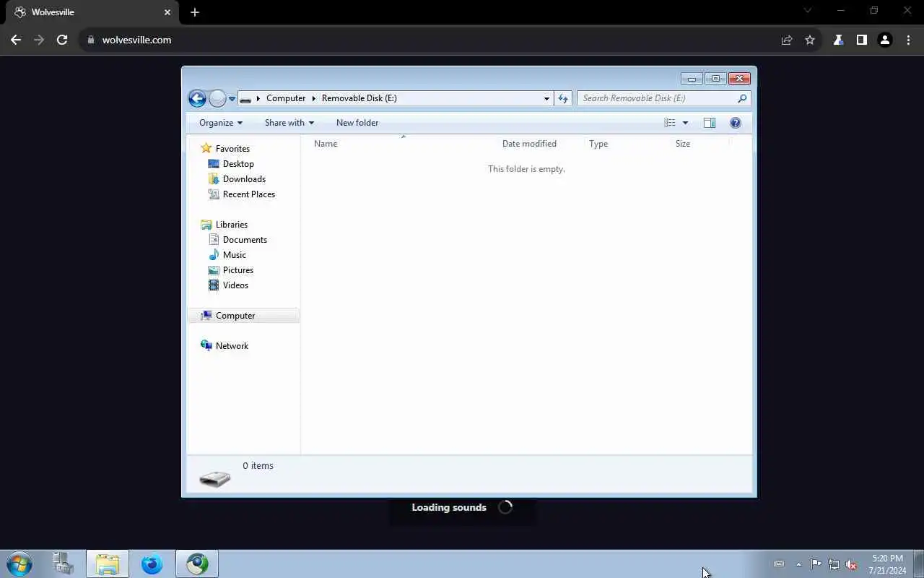Viewport: 924px width, 578px height.
Task: Open Recent Places in Favorites
Action: tap(249, 194)
